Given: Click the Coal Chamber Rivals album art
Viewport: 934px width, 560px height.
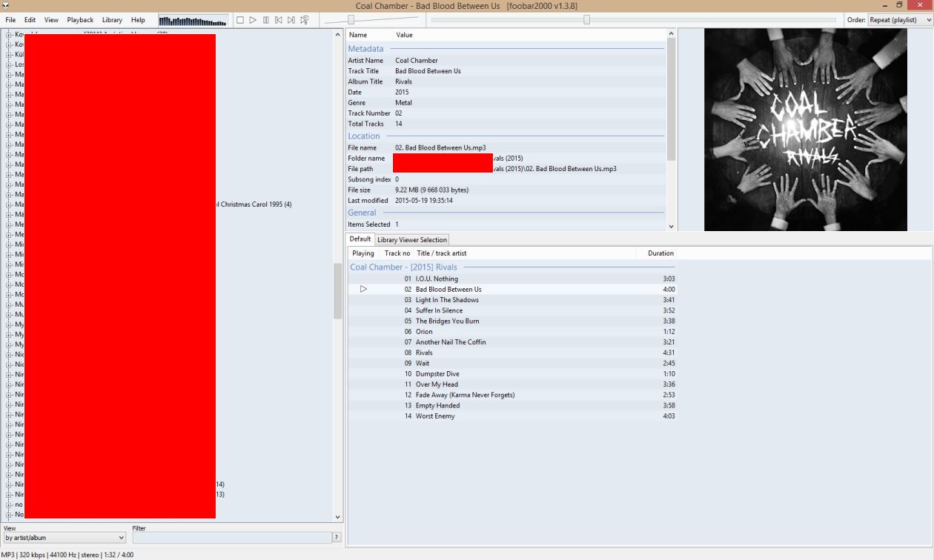Looking at the screenshot, I should click(806, 130).
